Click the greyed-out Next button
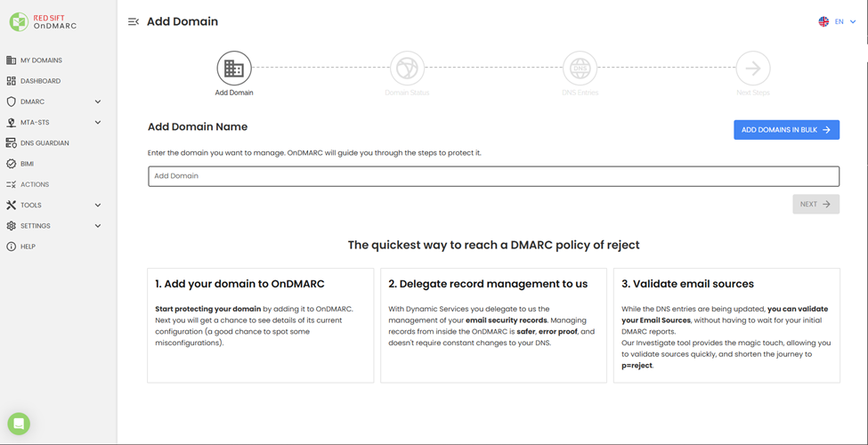The height and width of the screenshot is (445, 868). click(x=816, y=204)
